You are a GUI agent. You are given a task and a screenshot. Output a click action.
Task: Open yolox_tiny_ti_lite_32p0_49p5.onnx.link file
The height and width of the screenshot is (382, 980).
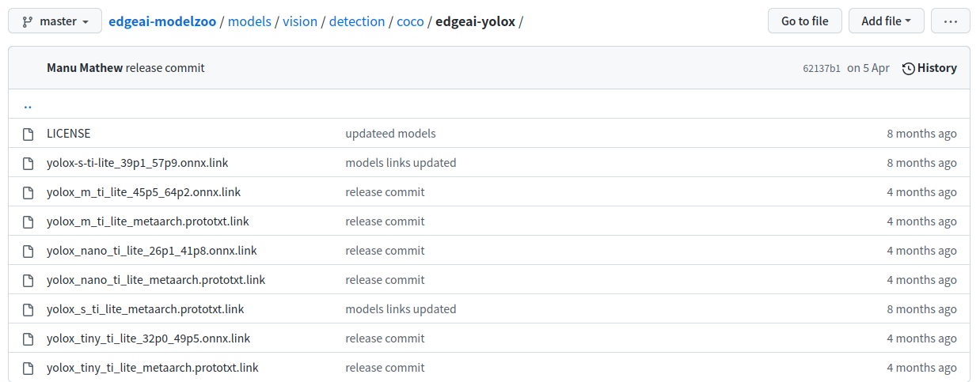(148, 339)
